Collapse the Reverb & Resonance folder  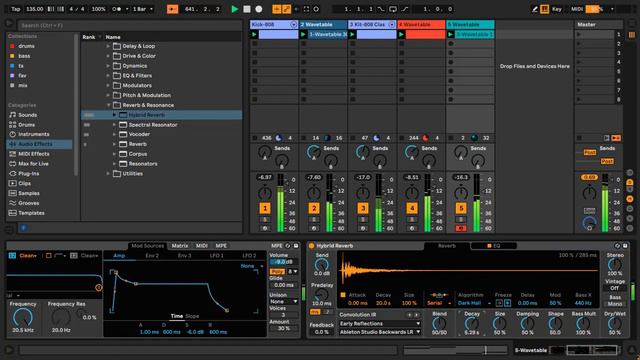click(x=108, y=105)
